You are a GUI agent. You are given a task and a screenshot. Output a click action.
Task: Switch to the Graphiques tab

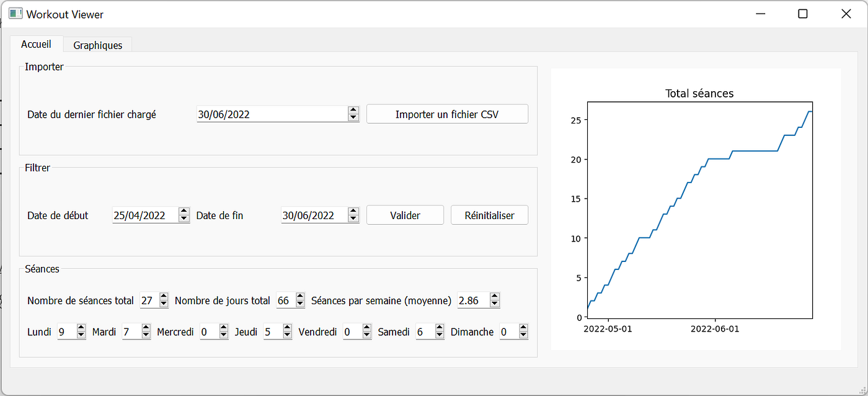tap(97, 44)
